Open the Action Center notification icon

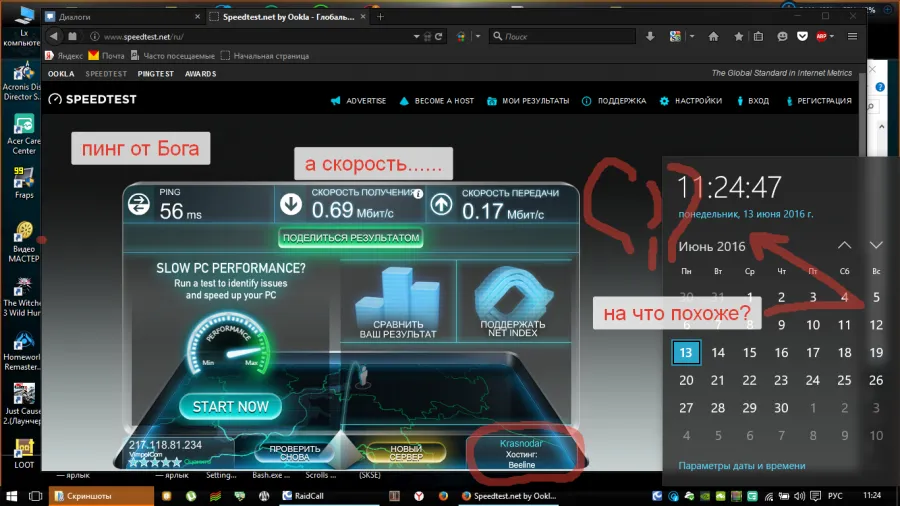pyautogui.click(x=815, y=496)
